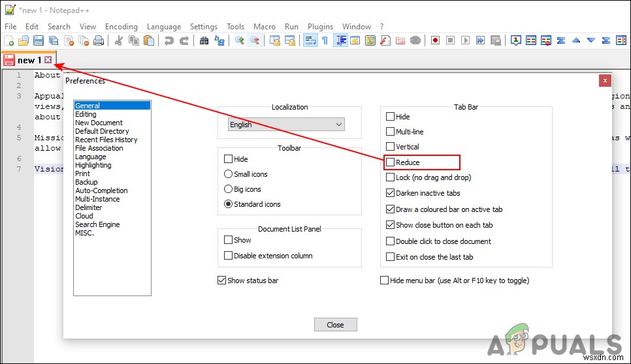Check Exit on close the last tab

pyautogui.click(x=390, y=257)
